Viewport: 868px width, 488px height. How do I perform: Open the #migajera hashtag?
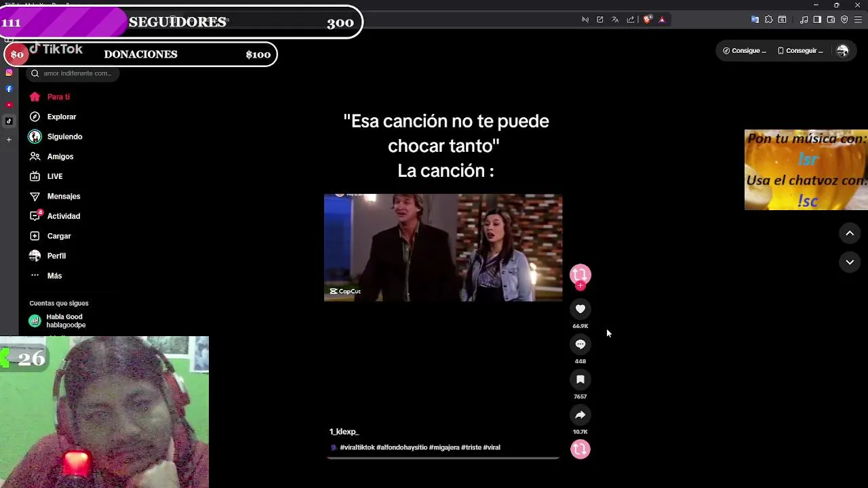[x=444, y=447]
